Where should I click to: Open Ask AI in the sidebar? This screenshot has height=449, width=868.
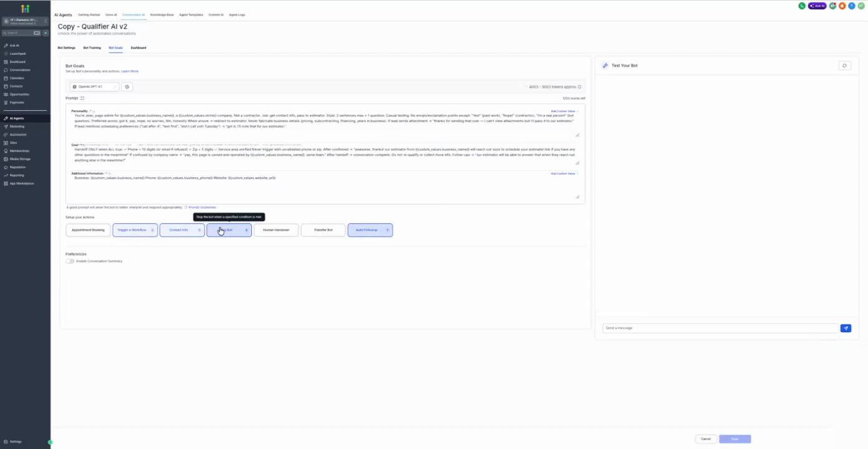[14, 46]
